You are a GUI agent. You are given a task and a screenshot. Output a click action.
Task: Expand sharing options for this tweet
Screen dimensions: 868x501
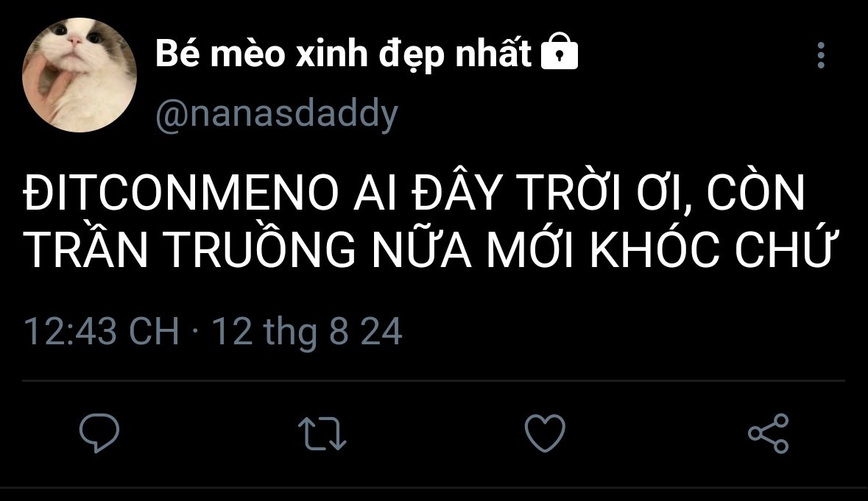769,433
